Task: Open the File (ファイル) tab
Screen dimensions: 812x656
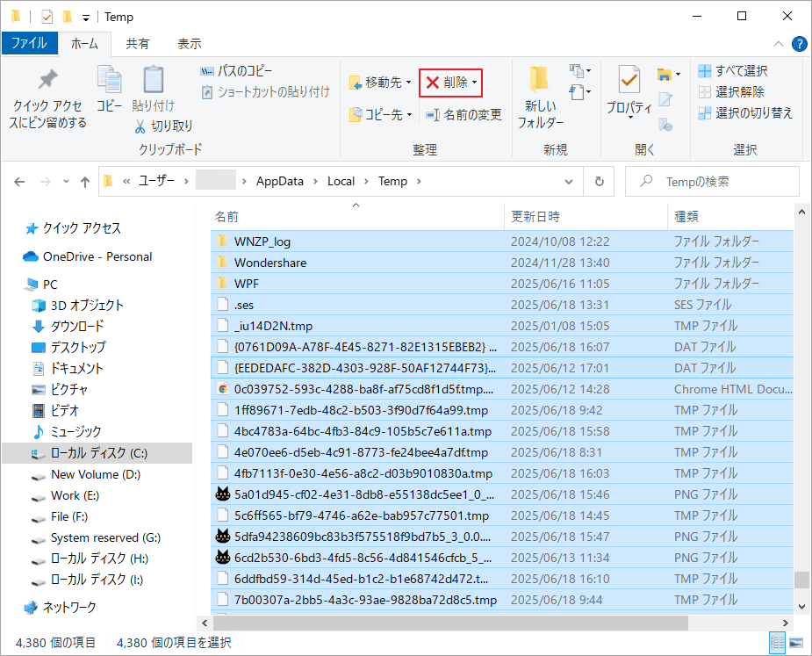Action: [29, 43]
